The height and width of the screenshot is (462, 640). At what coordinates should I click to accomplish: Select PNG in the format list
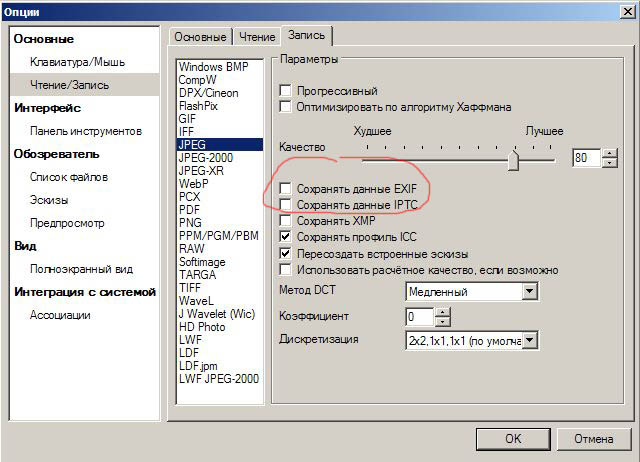[x=191, y=222]
